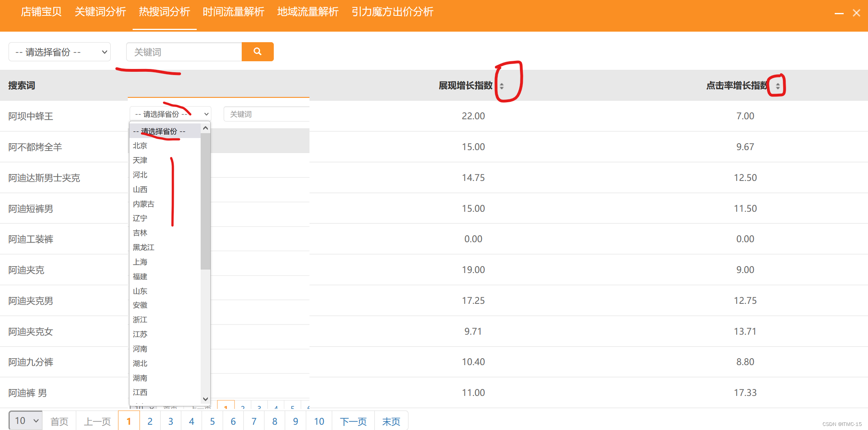Click search term 阿不都烤全羊

click(35, 147)
